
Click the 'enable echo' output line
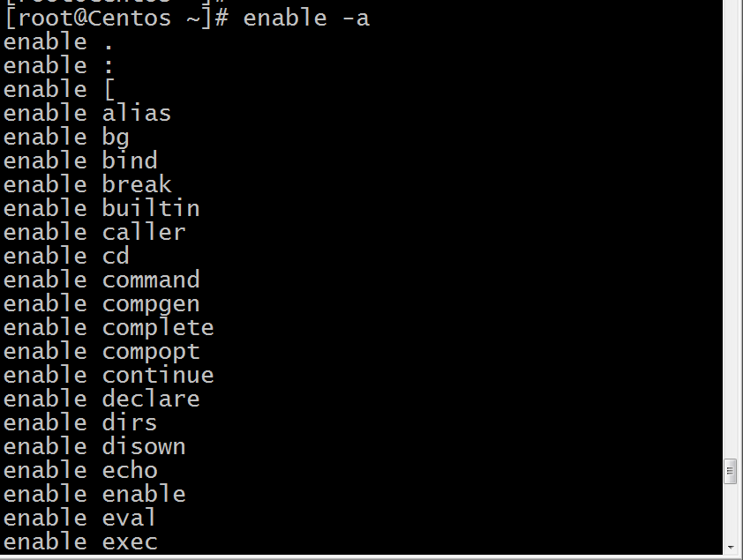click(x=80, y=471)
